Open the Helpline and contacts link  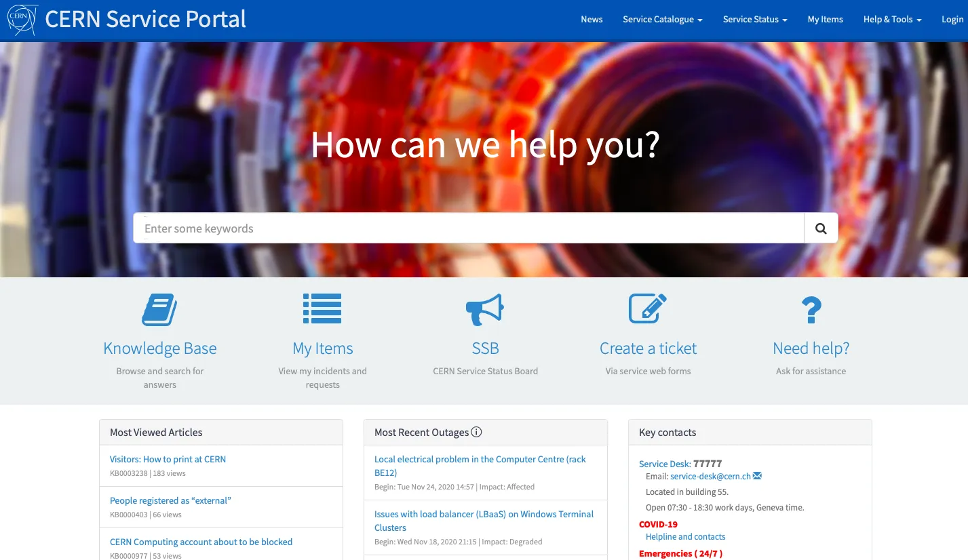tap(685, 536)
